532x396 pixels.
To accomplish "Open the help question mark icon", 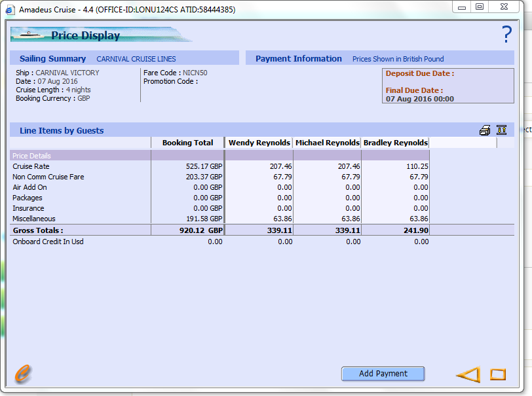I will click(506, 34).
